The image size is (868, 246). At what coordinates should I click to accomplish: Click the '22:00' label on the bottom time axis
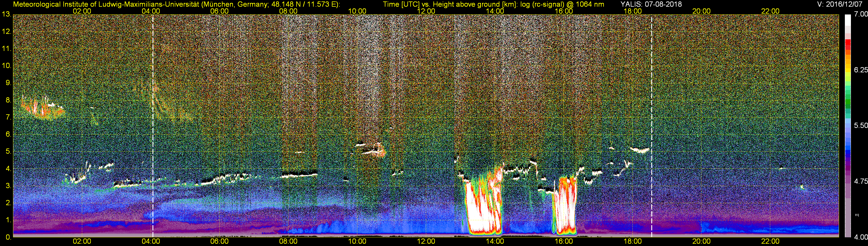coord(770,242)
